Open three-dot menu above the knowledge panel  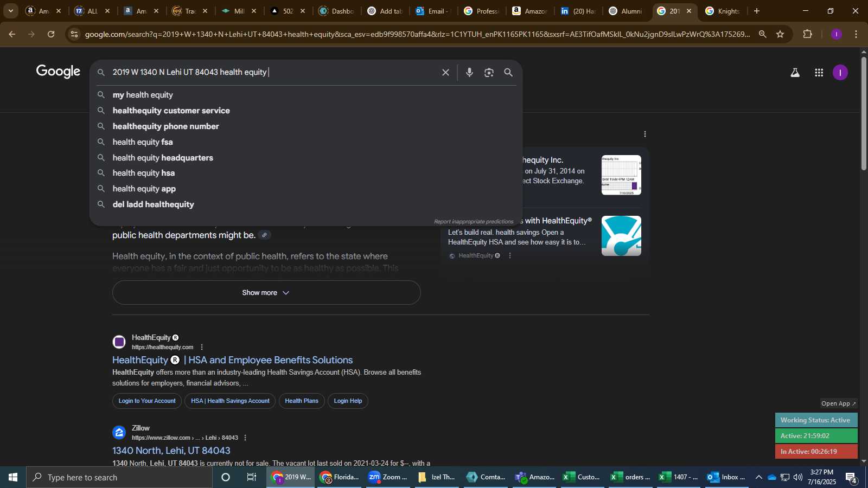point(644,134)
